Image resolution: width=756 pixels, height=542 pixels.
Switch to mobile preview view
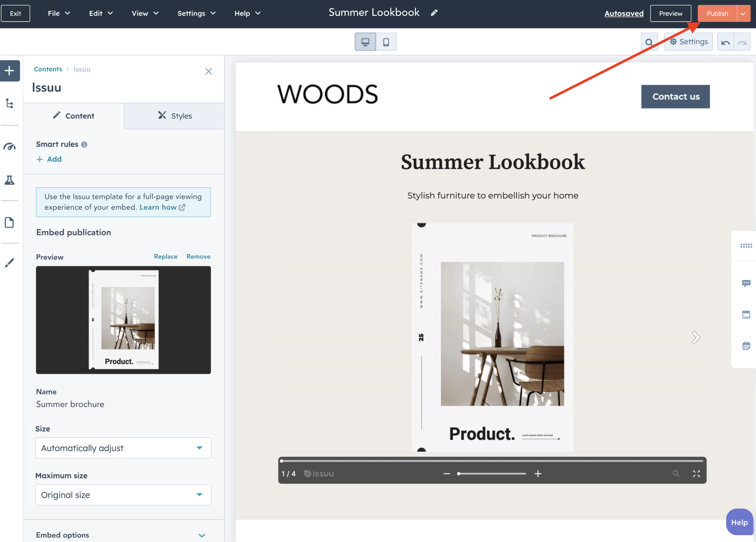(x=386, y=42)
